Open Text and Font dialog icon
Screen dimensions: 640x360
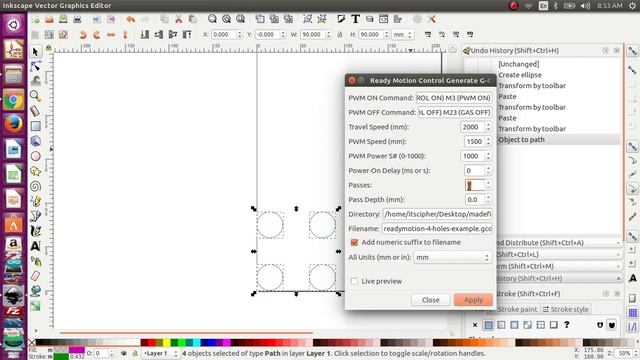355,19
